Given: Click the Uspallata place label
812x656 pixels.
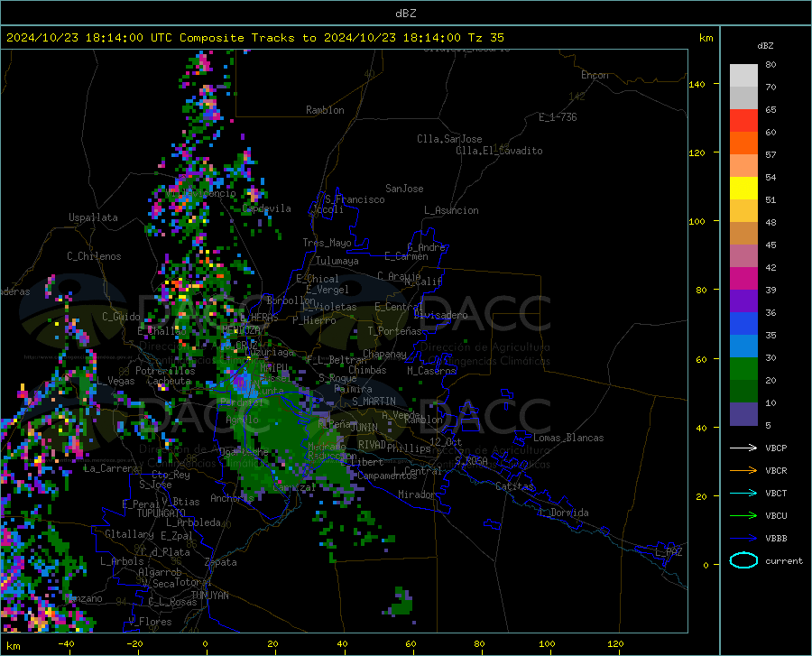Looking at the screenshot, I should coord(93,217).
